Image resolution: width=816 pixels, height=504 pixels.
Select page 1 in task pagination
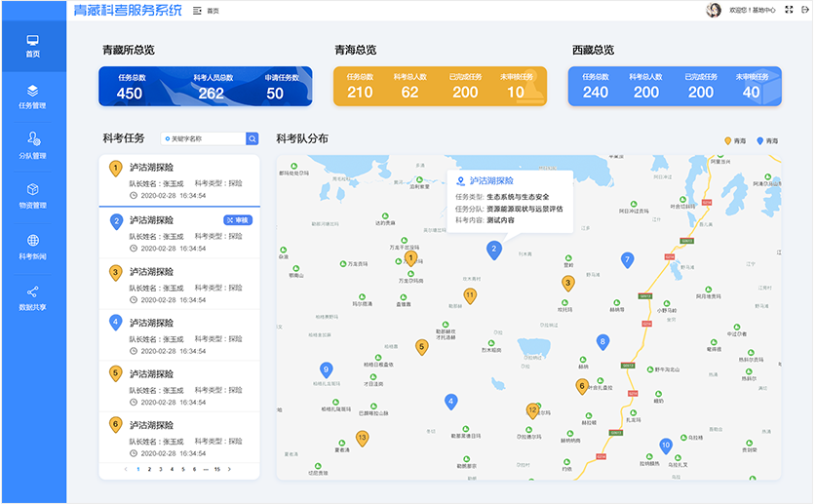tap(137, 469)
